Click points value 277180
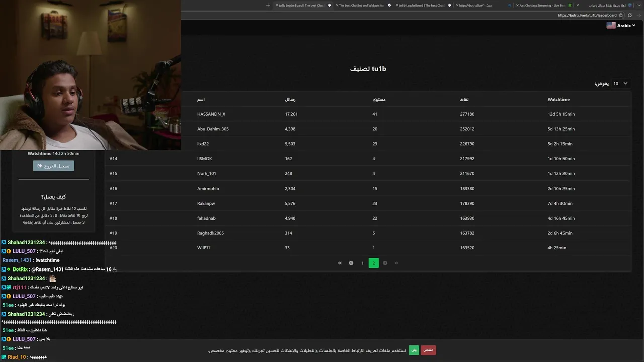The image size is (644, 362). click(x=467, y=114)
